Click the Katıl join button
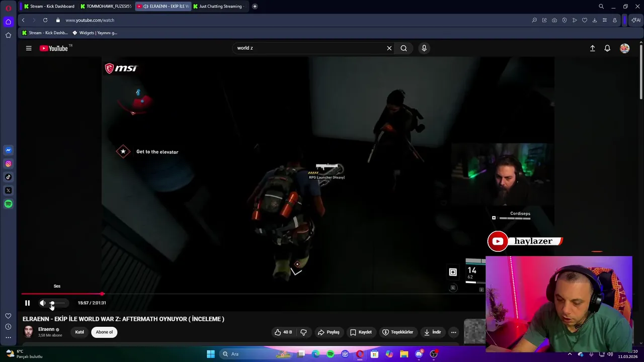Image resolution: width=644 pixels, height=362 pixels. (x=79, y=332)
